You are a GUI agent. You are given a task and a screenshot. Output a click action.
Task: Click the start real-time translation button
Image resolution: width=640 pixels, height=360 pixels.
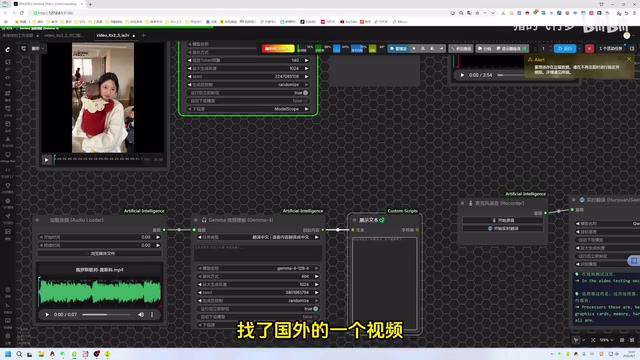tap(503, 228)
